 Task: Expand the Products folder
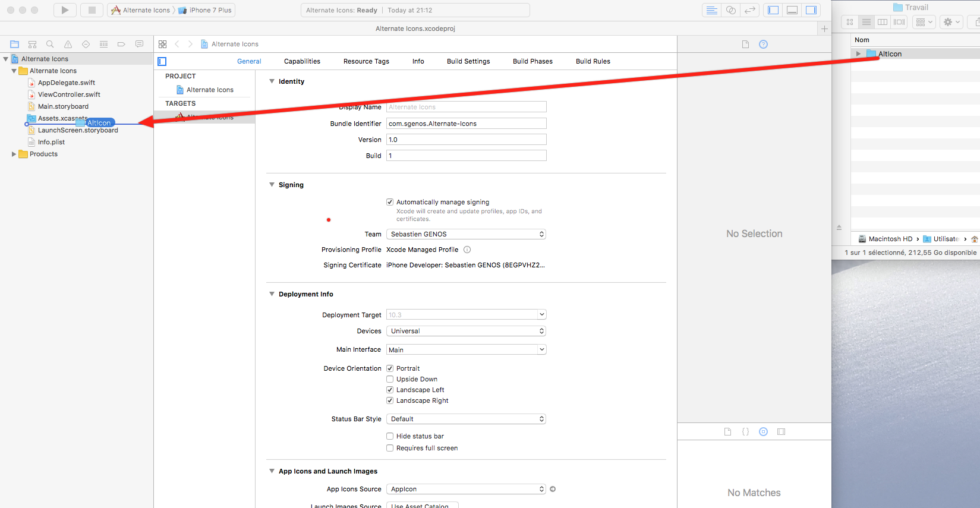pyautogui.click(x=14, y=154)
